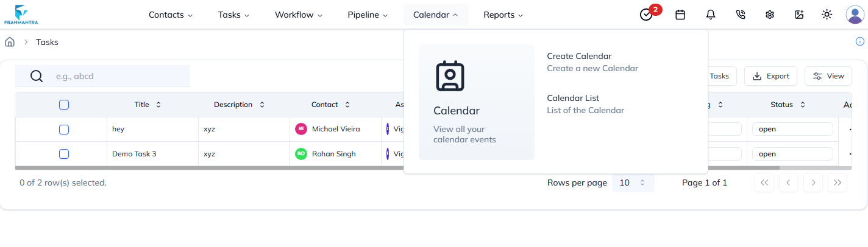
Task: Open the tasks checkmark icon with badge
Action: pyautogui.click(x=647, y=15)
